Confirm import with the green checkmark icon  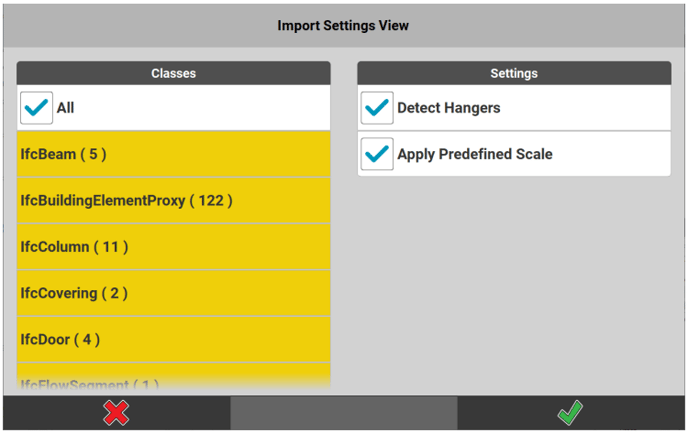[570, 412]
